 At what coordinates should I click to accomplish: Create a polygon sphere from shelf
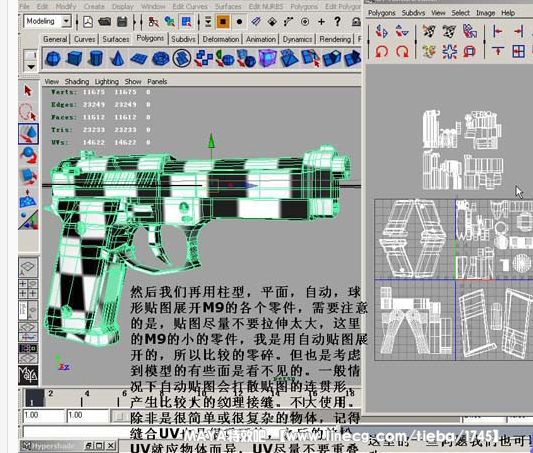pos(53,58)
